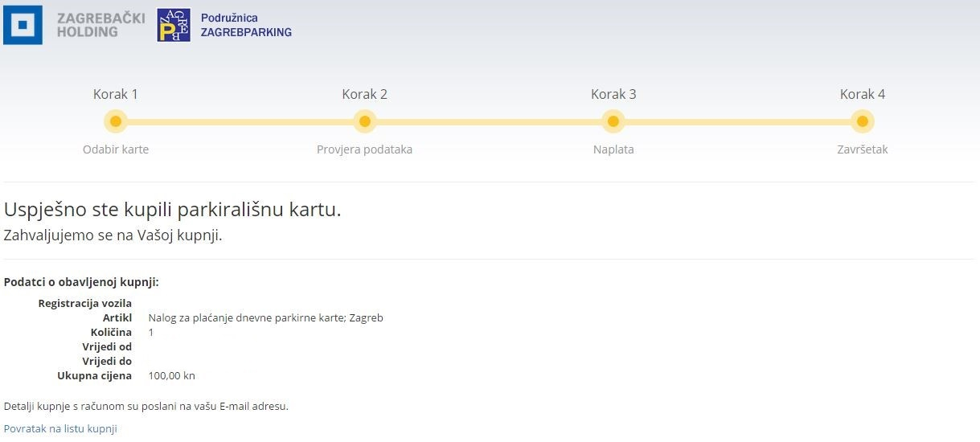Click the Korak 3 step circle
The image size is (980, 442).
[613, 122]
